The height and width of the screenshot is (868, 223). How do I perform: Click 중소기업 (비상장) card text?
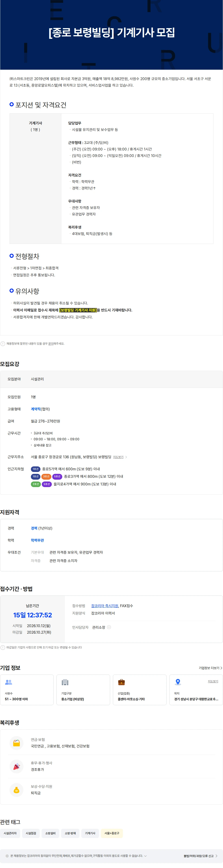tap(72, 699)
